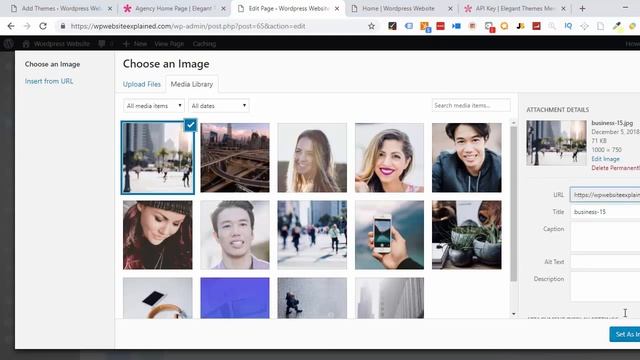640x360 pixels.
Task: Click the Description text area
Action: click(605, 287)
